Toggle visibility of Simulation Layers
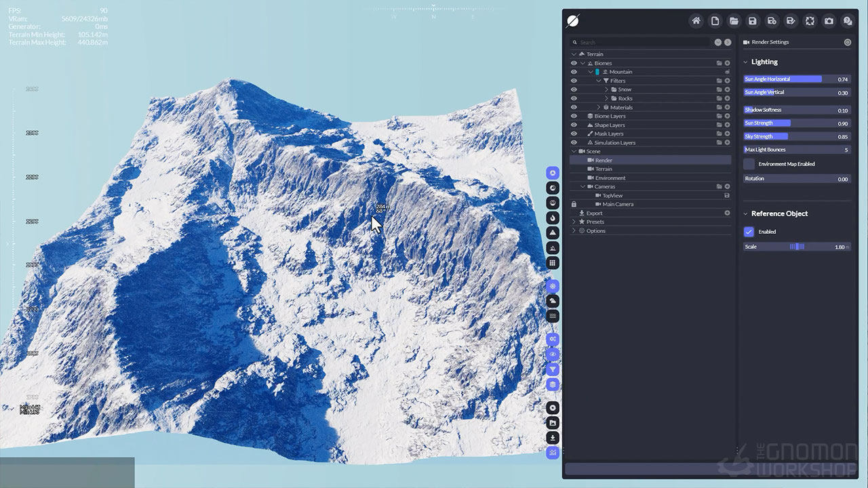868x488 pixels. [x=574, y=142]
